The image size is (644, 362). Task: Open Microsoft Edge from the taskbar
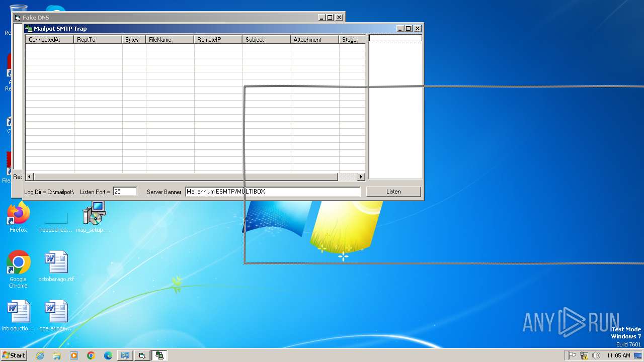click(x=108, y=355)
